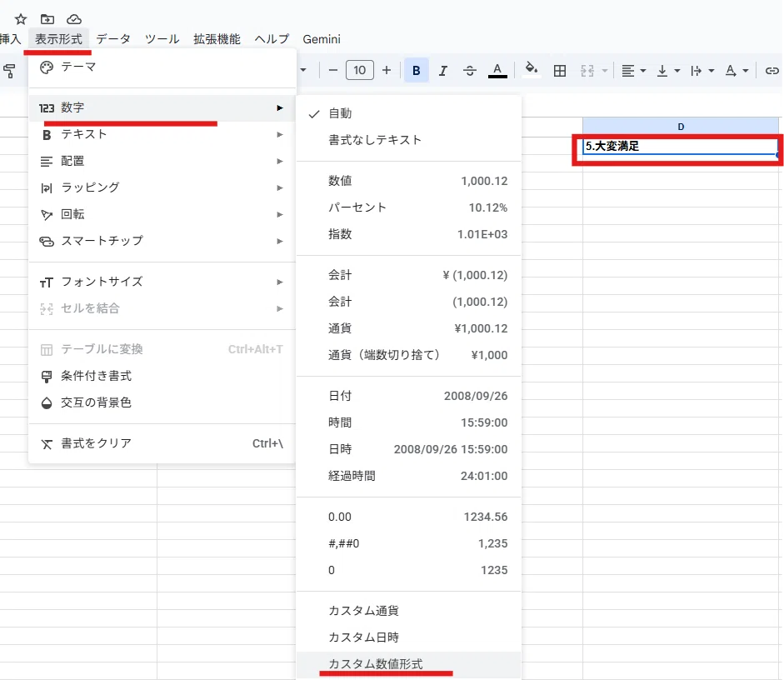Open horizontal align dropdown
The image size is (784, 680).
[x=633, y=71]
